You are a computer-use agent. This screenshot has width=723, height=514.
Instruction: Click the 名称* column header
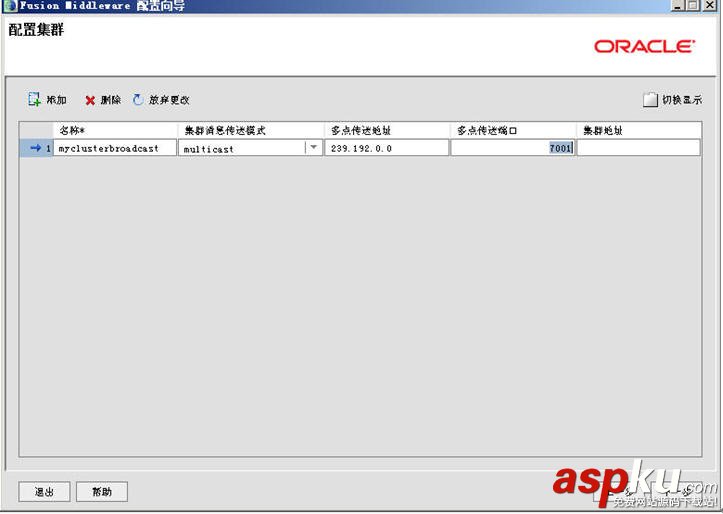tap(115, 130)
